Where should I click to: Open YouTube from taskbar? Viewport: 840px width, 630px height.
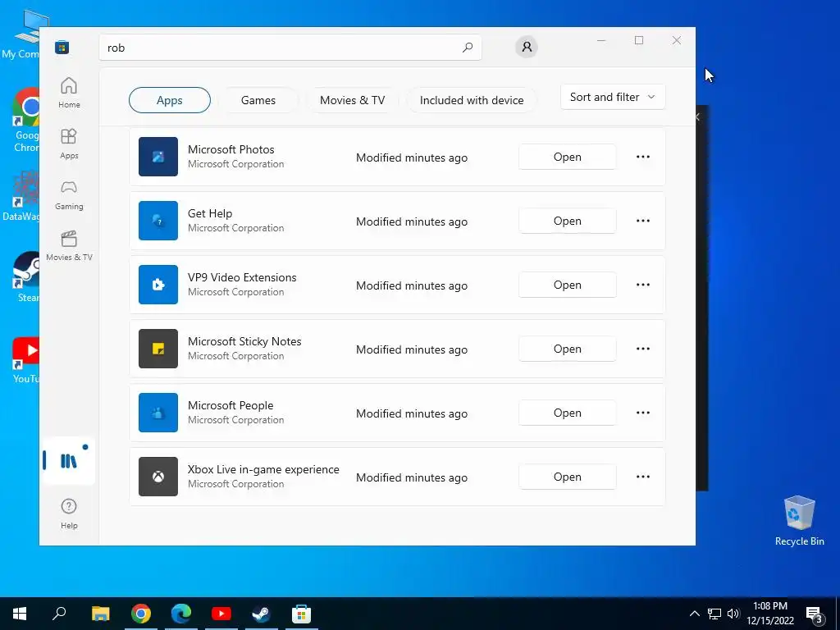(x=221, y=614)
